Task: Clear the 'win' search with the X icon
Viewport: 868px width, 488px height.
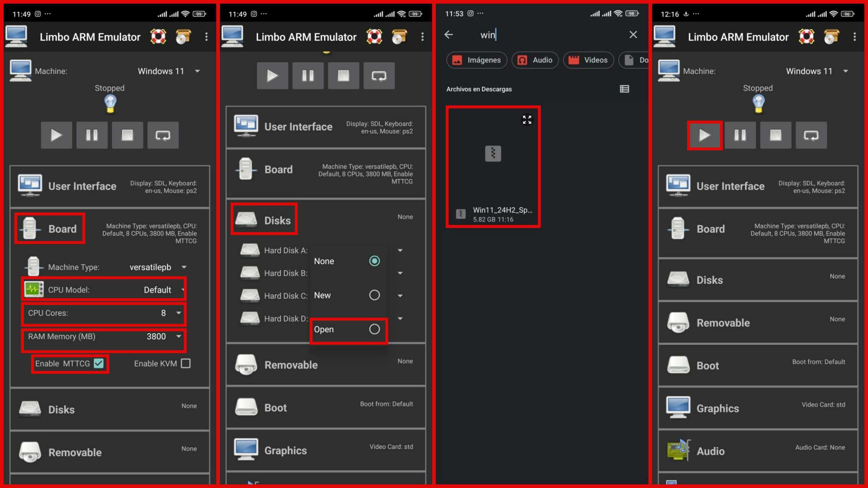Action: click(633, 34)
